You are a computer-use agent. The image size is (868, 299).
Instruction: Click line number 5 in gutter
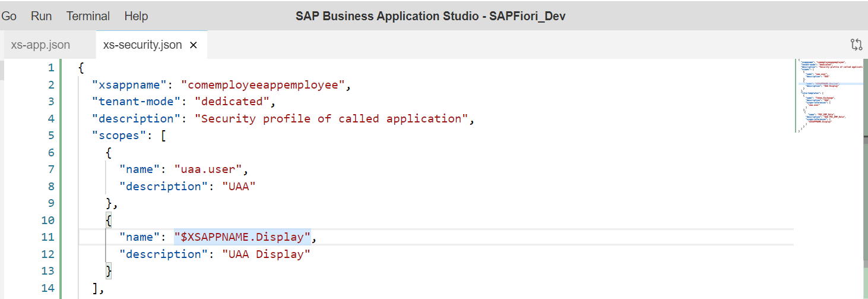[51, 136]
